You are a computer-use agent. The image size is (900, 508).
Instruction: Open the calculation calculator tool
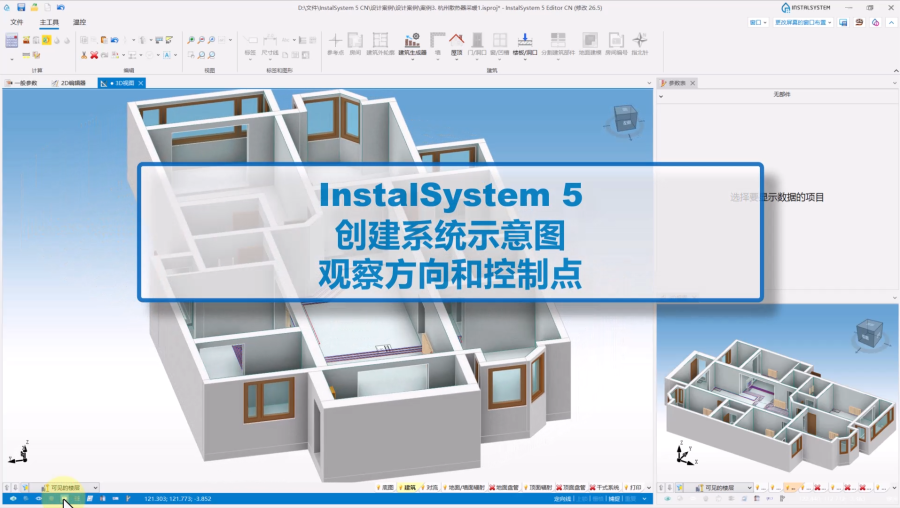click(11, 40)
